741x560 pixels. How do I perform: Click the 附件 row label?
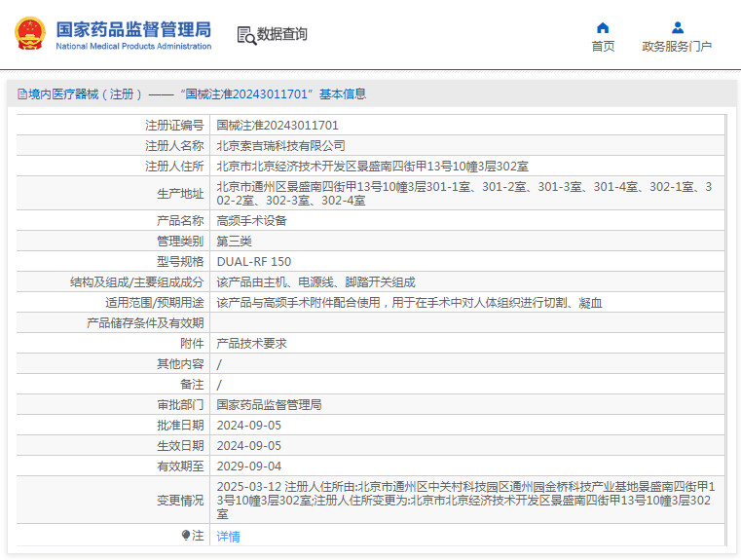(192, 344)
